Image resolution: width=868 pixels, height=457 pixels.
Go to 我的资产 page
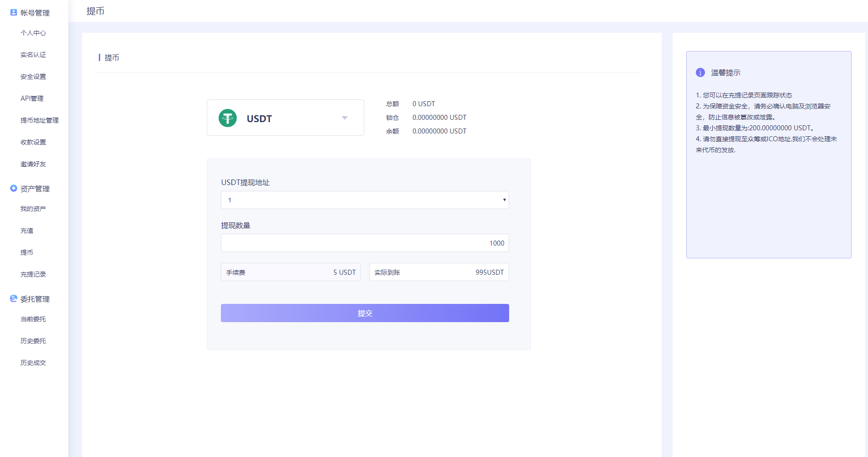pyautogui.click(x=33, y=209)
